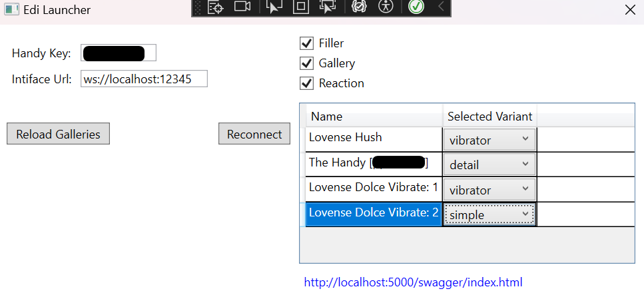Select the Lovense Dolce Vibrate: 1 cell

[374, 188]
